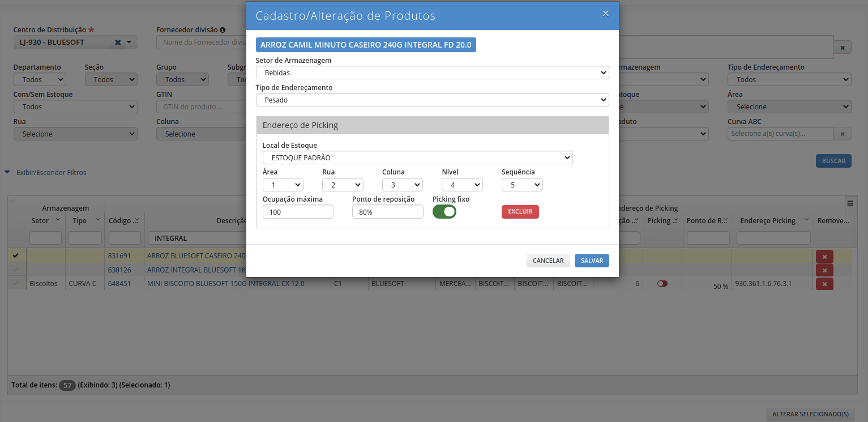Click the ARROZ CAMIL MINUTO CASEIRO product label

pos(366,45)
